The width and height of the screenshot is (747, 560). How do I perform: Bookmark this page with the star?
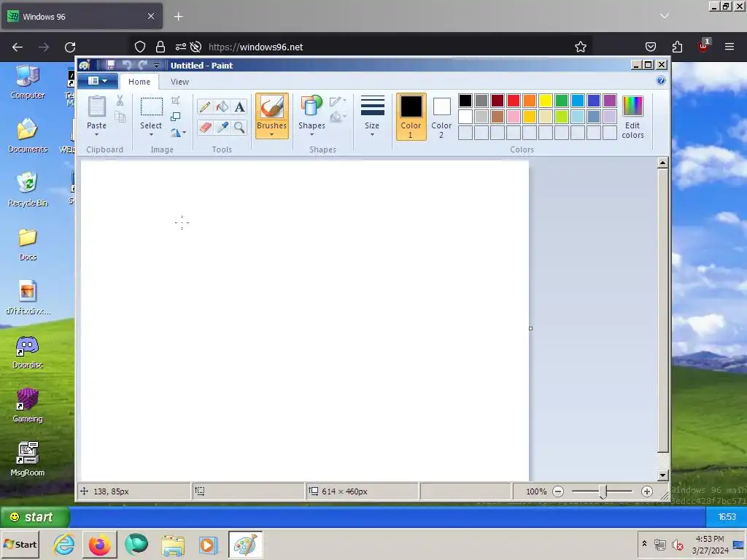(580, 47)
